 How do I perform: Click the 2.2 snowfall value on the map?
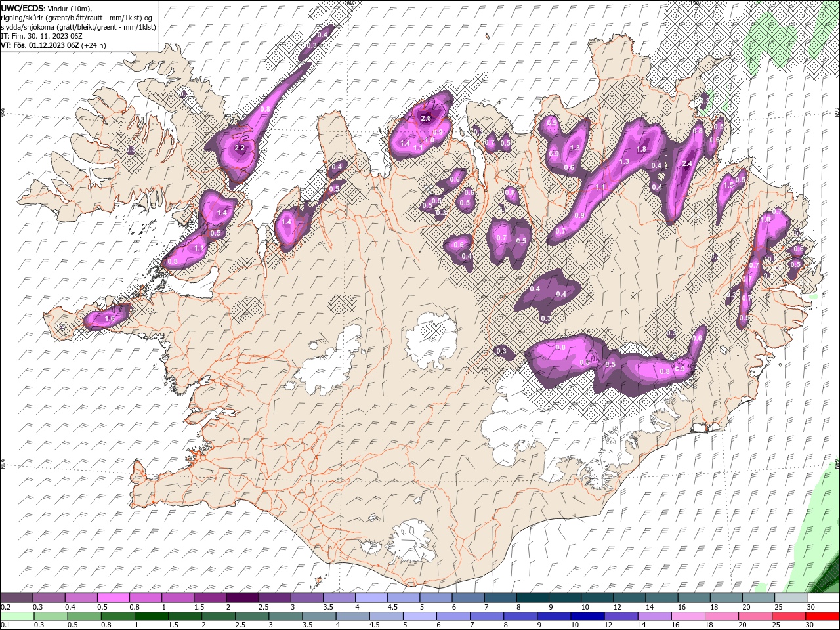tap(239, 148)
